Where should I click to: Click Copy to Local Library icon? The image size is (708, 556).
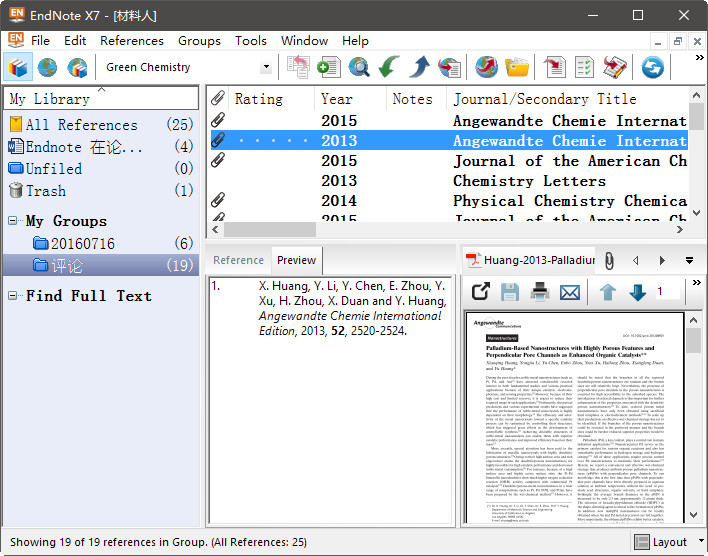coord(298,67)
